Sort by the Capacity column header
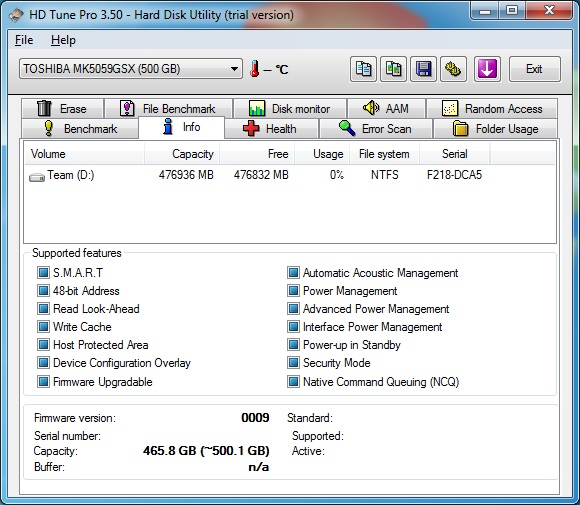Screen dimensions: 580x505 point(182,154)
